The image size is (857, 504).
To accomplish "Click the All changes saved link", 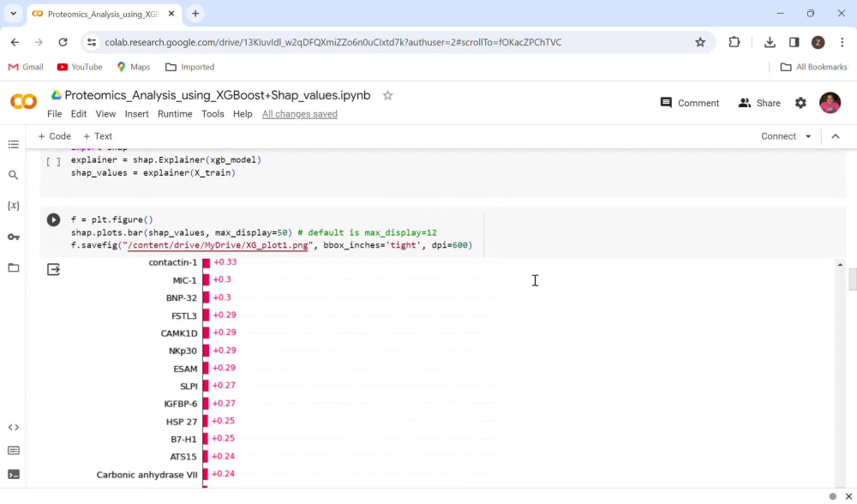I will click(x=299, y=114).
